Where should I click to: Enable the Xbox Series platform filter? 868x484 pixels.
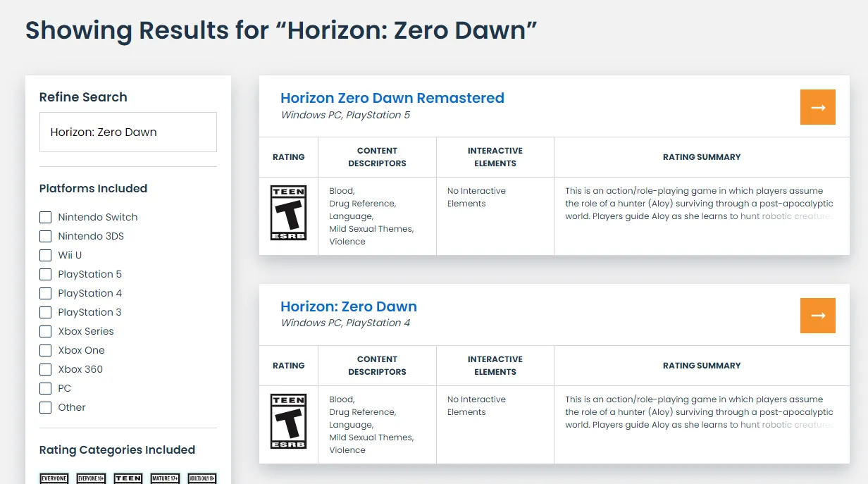point(45,331)
